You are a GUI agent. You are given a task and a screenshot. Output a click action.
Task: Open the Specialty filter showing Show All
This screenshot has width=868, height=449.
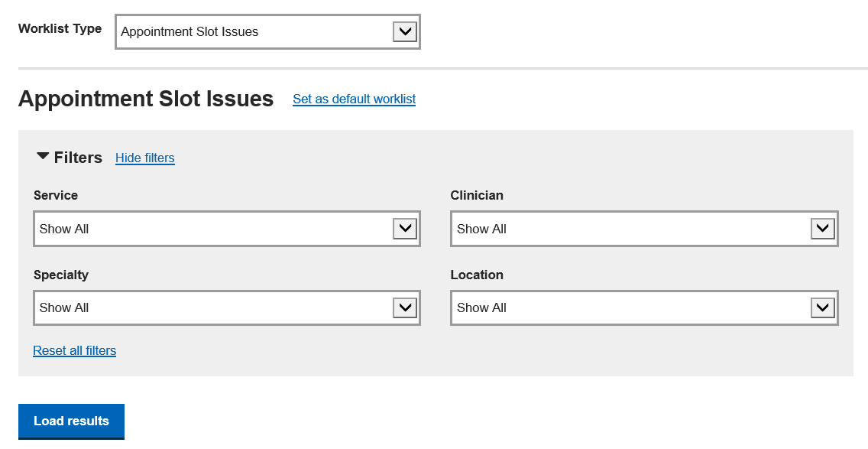(x=227, y=307)
